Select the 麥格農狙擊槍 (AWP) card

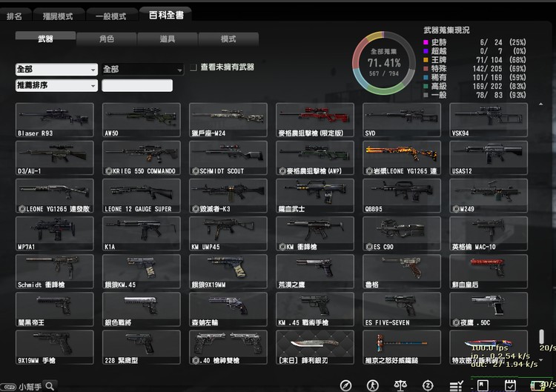[x=315, y=158]
